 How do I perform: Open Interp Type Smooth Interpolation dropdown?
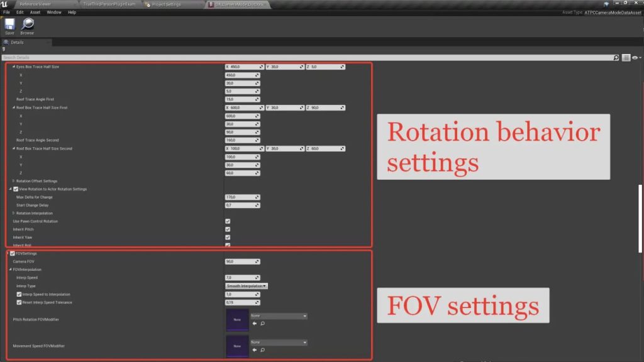click(x=246, y=286)
